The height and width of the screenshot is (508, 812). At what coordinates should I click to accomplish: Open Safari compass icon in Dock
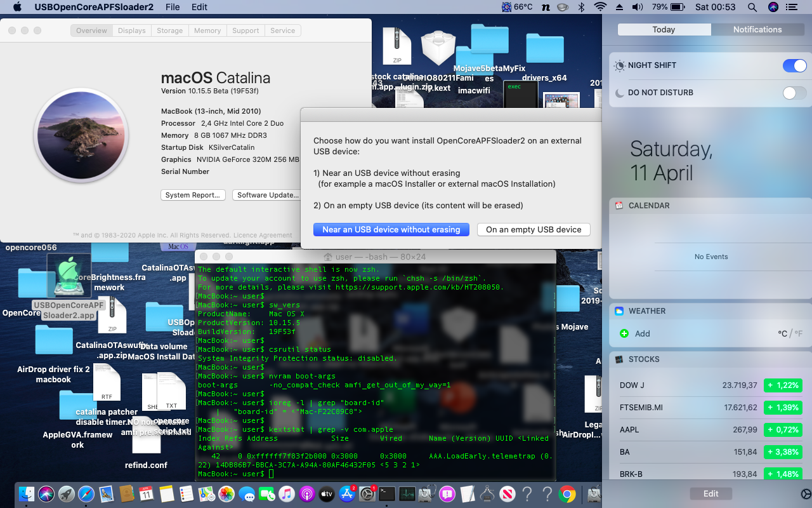click(87, 493)
